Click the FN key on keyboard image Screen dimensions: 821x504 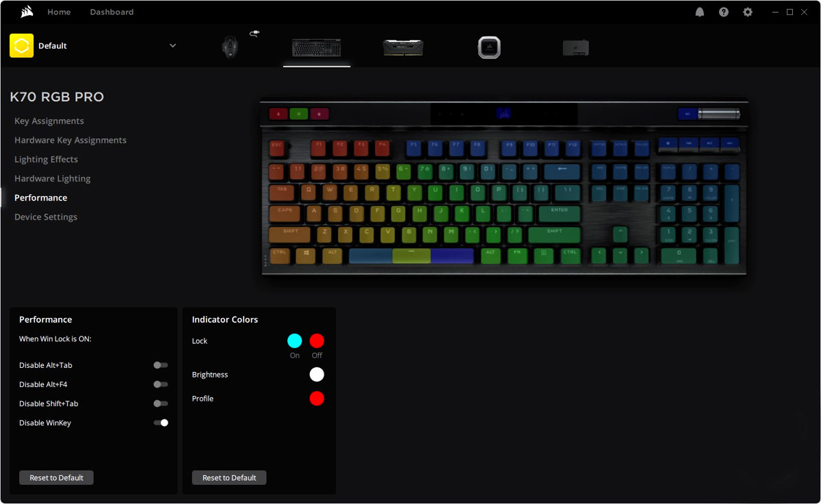coord(518,255)
